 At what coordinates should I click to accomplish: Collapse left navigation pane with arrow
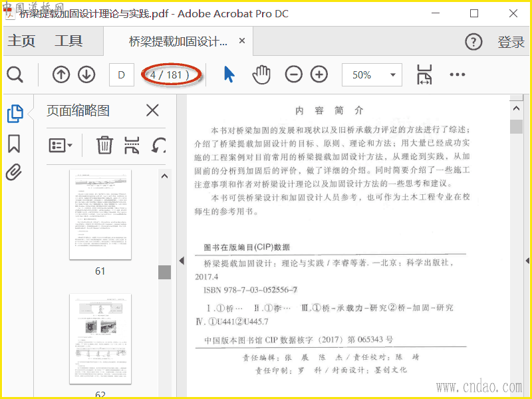(182, 261)
